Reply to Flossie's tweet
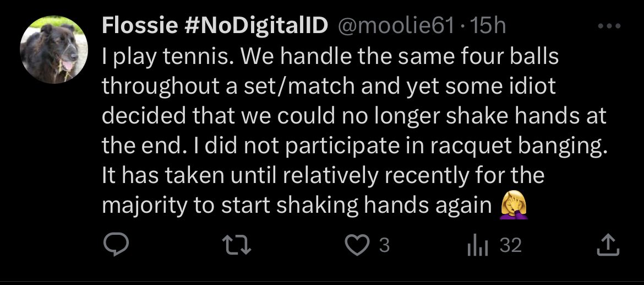The width and height of the screenshot is (644, 285). 116,245
